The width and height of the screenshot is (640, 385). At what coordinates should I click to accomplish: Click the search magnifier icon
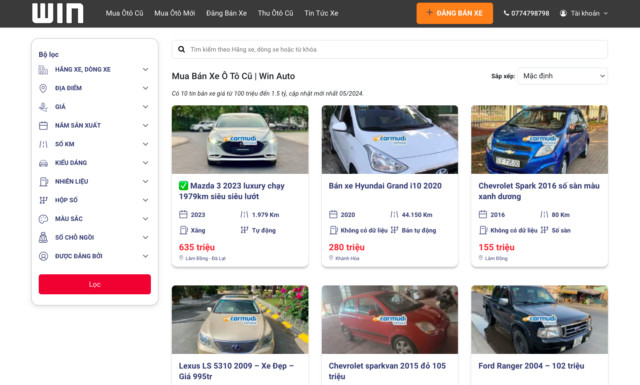tap(181, 49)
